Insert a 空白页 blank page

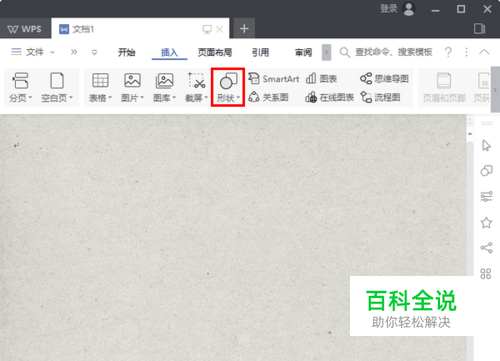tap(57, 87)
